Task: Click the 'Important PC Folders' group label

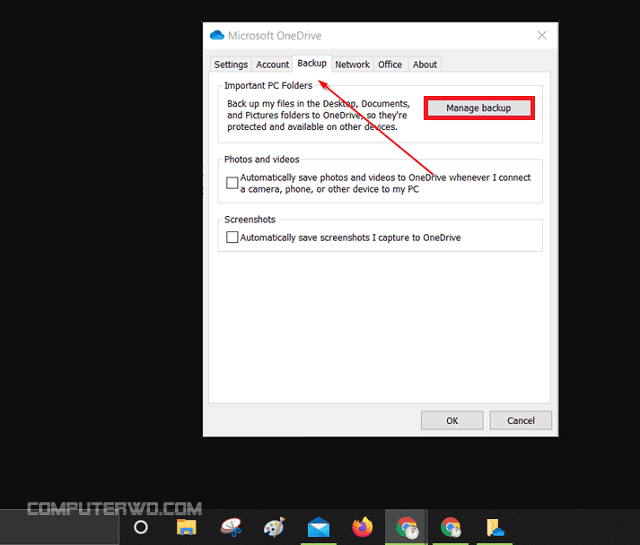Action: click(x=268, y=86)
